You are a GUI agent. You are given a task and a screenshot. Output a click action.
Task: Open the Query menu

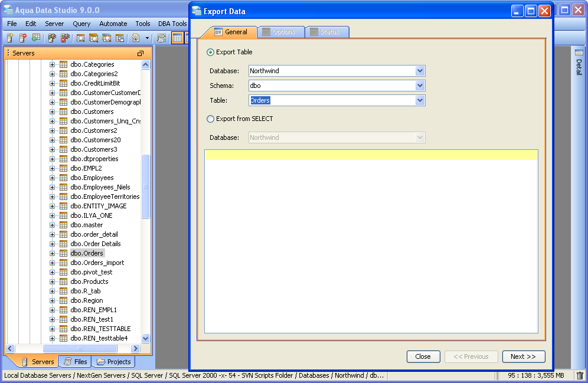81,24
